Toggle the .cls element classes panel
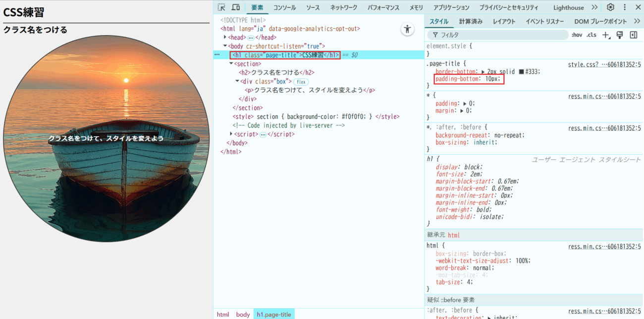This screenshot has width=644, height=319. 591,35
